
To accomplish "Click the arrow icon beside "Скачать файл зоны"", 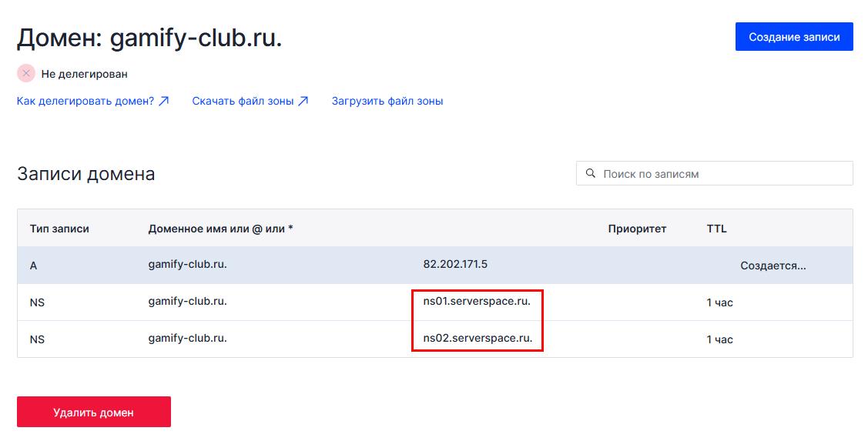I will tap(303, 101).
